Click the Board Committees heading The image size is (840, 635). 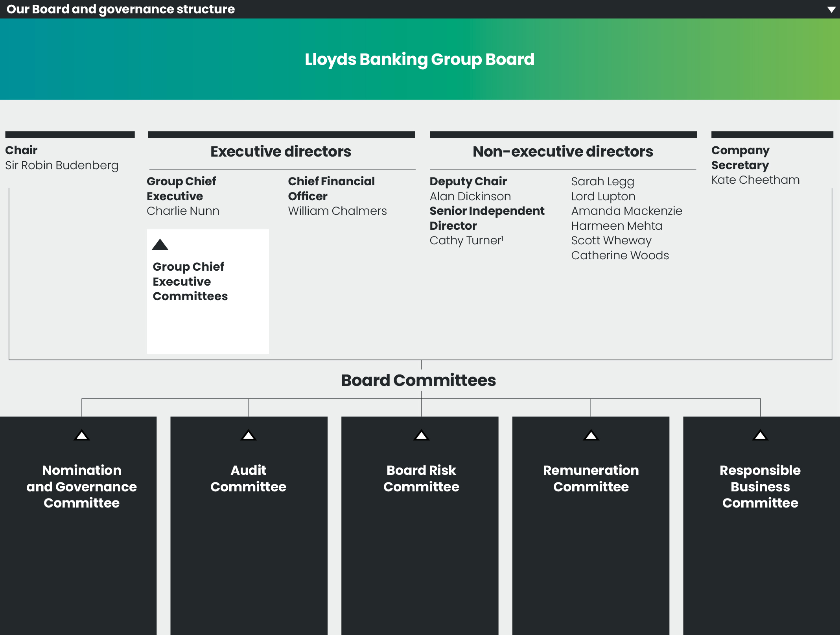pos(418,380)
